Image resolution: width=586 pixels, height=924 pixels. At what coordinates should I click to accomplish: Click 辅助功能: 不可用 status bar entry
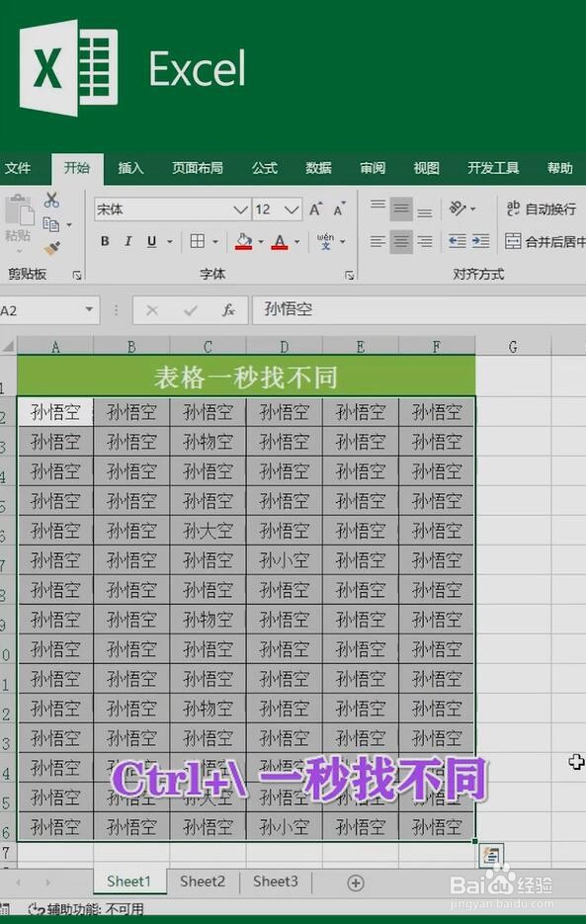tap(87, 909)
